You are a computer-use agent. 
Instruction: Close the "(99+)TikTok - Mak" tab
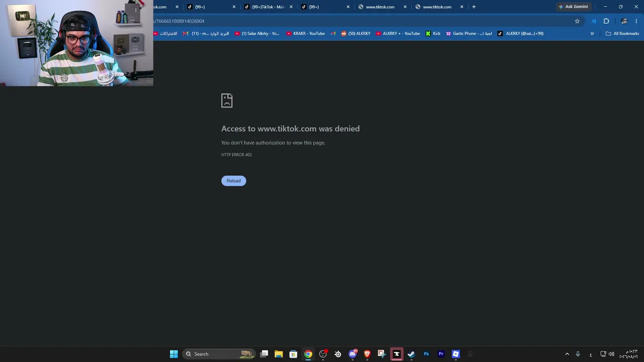pos(291,7)
